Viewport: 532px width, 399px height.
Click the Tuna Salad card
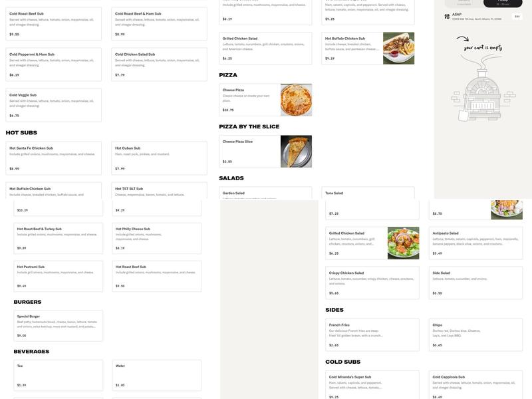pos(370,204)
